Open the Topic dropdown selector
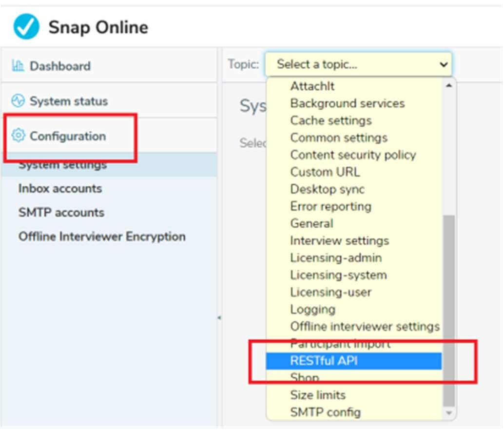The image size is (504, 430). 358,64
